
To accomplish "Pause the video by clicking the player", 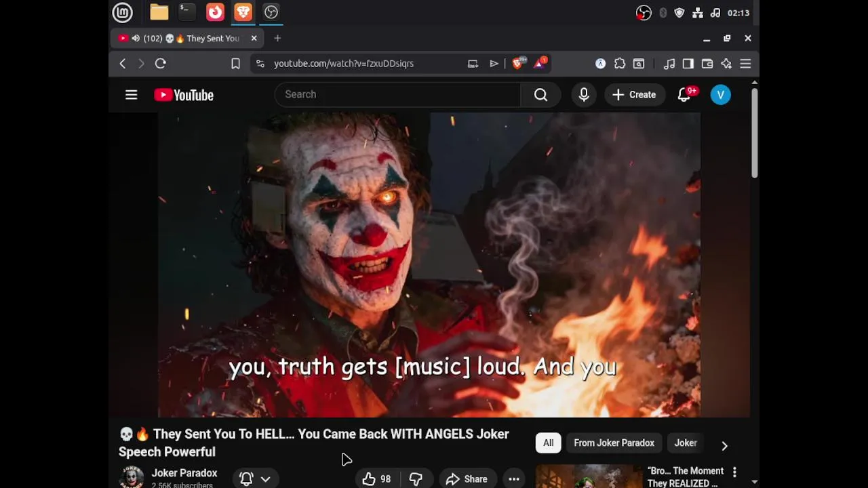I will click(429, 264).
